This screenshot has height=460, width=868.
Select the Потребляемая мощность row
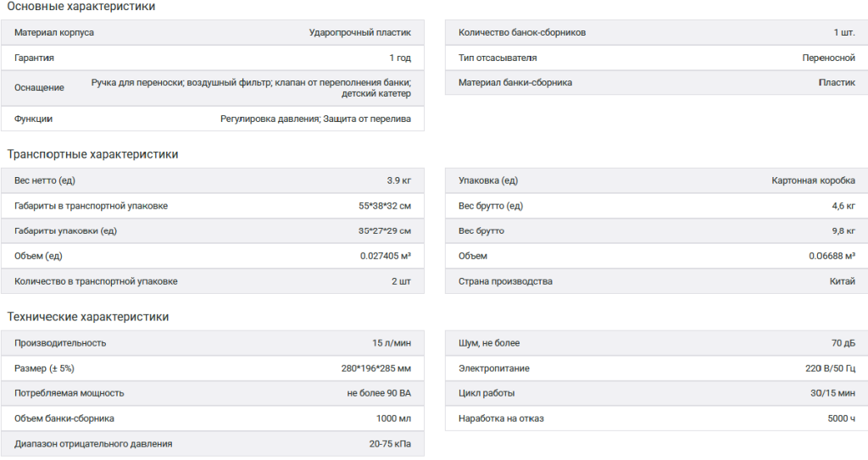point(213,394)
